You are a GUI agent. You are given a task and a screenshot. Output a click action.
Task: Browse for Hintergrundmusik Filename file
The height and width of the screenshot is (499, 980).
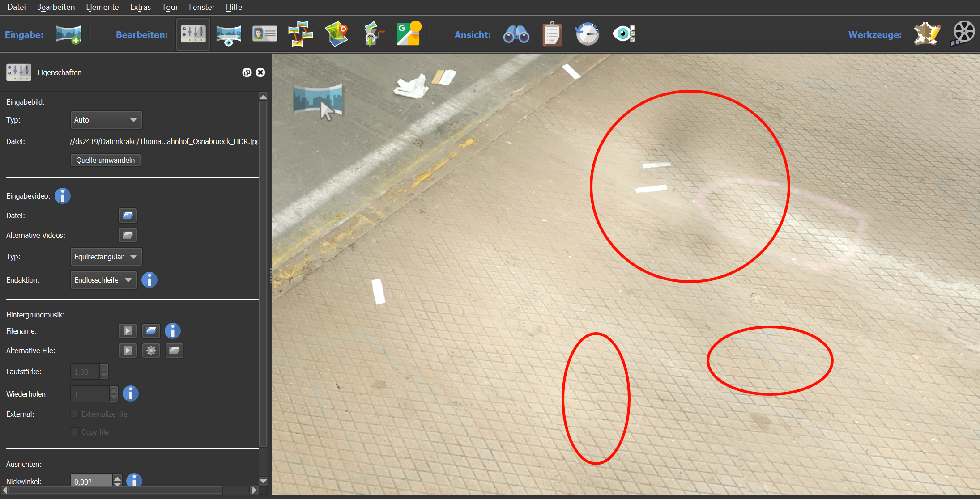[151, 331]
